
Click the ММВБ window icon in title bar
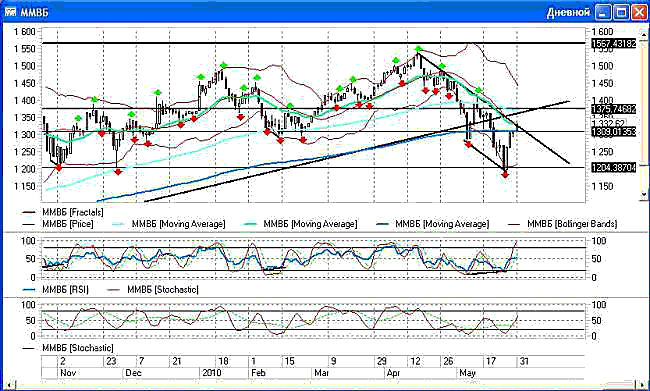pos(10,12)
